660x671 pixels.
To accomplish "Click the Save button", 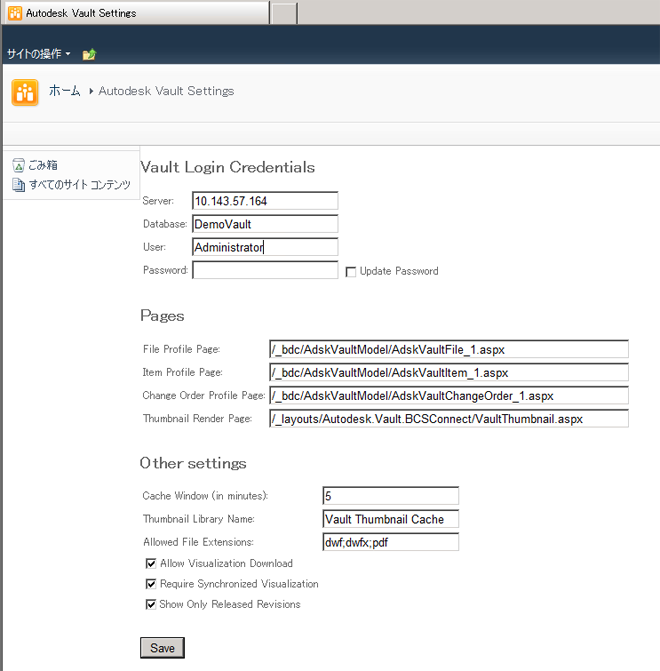I will pyautogui.click(x=163, y=648).
